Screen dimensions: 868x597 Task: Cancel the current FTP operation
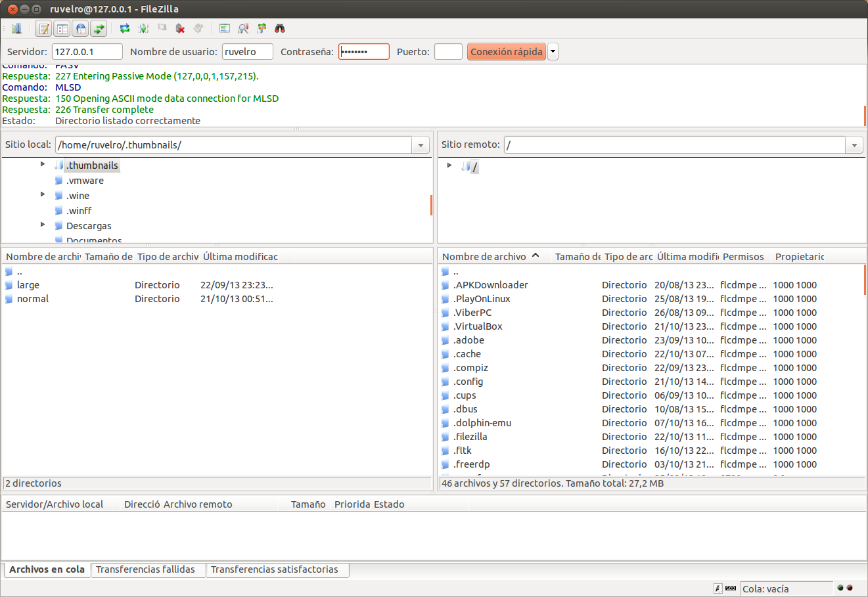[x=161, y=28]
